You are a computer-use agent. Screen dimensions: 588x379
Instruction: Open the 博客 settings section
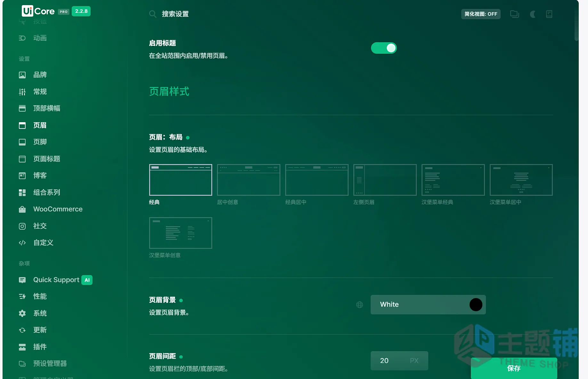40,176
